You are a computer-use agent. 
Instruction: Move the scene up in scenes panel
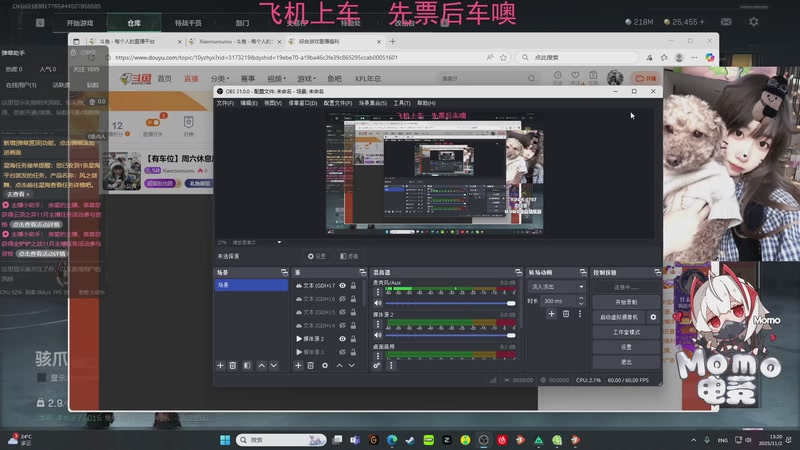coord(262,365)
